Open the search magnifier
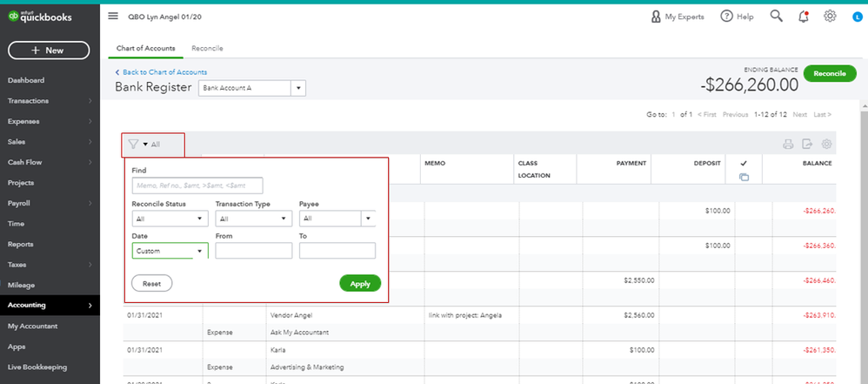 pyautogui.click(x=776, y=16)
